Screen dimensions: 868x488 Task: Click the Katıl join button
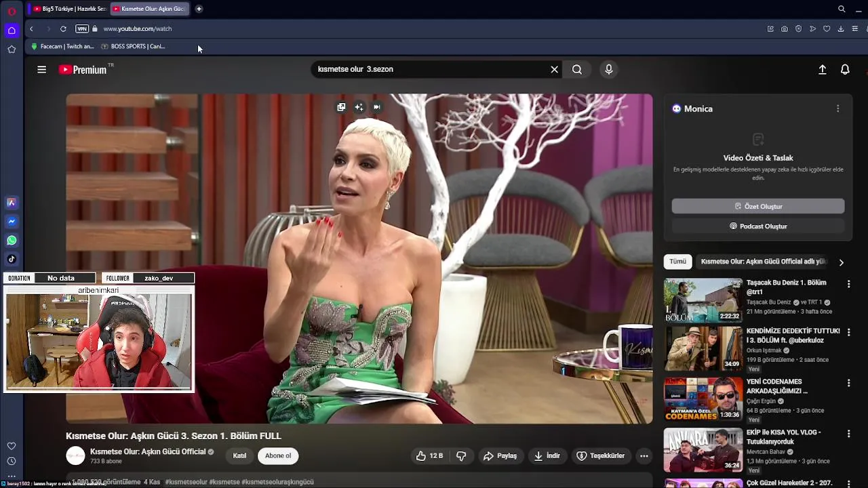pos(239,455)
